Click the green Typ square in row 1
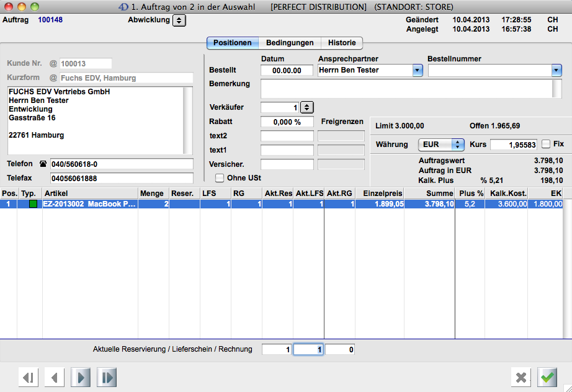 [34, 204]
